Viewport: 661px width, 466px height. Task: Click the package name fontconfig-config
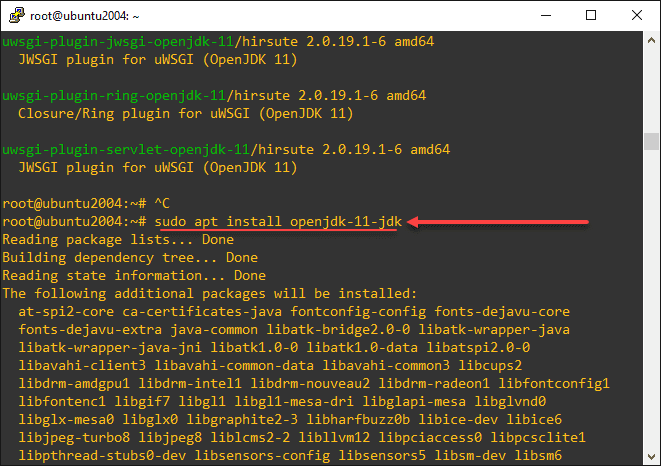pos(358,312)
